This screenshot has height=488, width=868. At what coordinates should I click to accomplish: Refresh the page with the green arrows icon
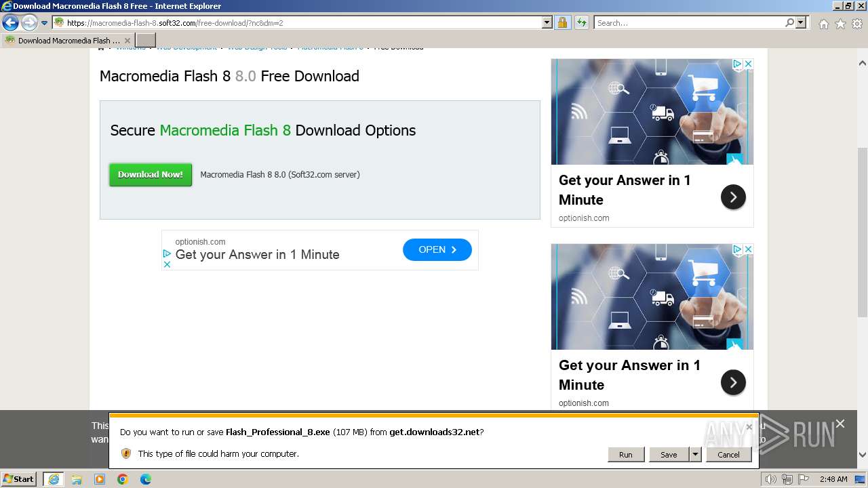[x=581, y=22]
